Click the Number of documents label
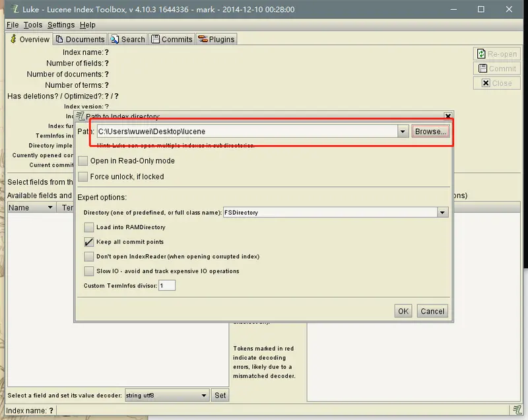 [65, 74]
